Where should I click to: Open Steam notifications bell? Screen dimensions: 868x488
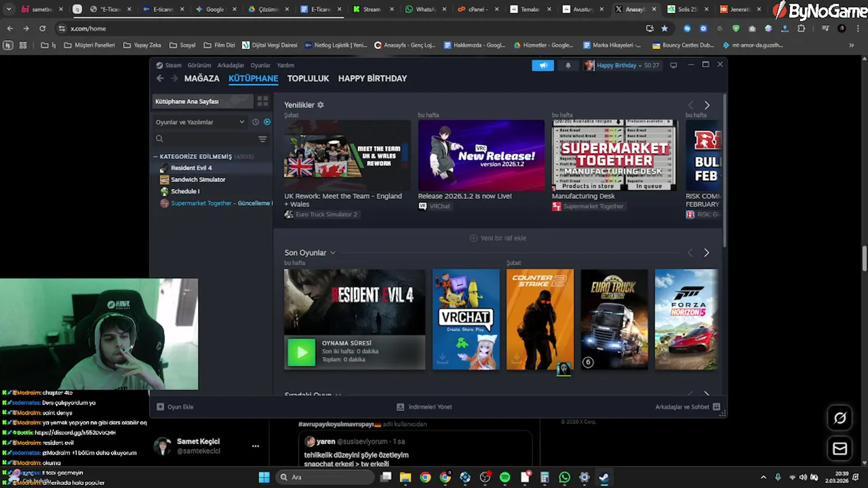(568, 65)
